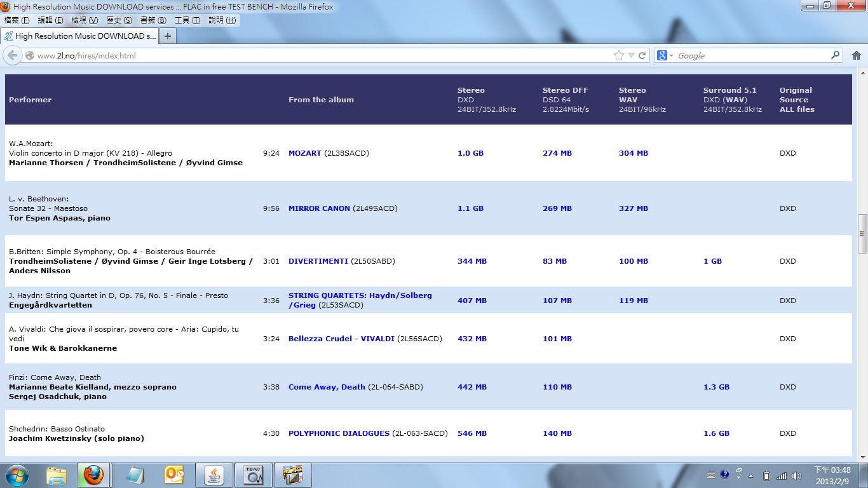
Task: Click the keyboard input tray icon
Action: (710, 475)
